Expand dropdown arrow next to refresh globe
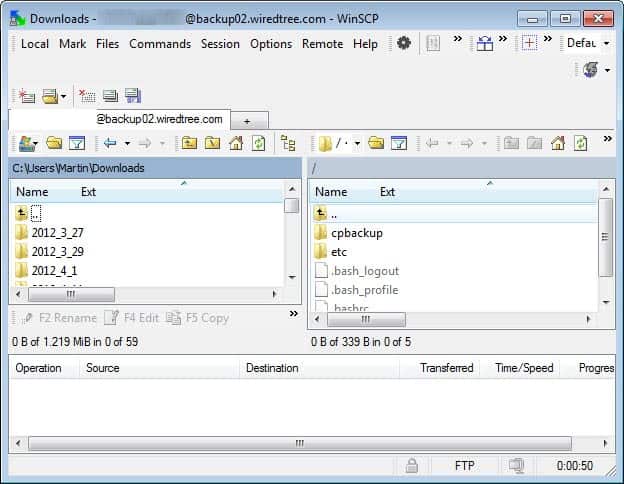 point(607,70)
